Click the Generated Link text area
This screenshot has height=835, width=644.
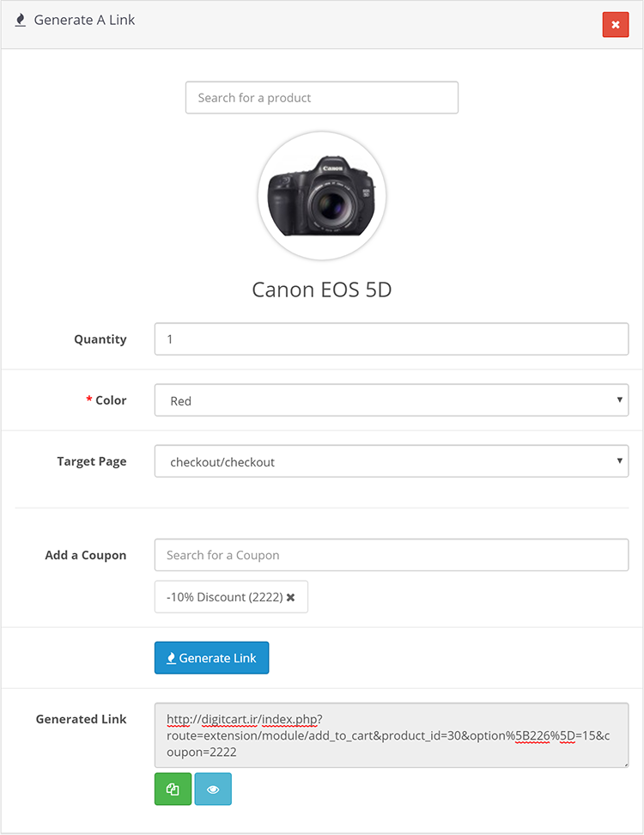click(392, 734)
